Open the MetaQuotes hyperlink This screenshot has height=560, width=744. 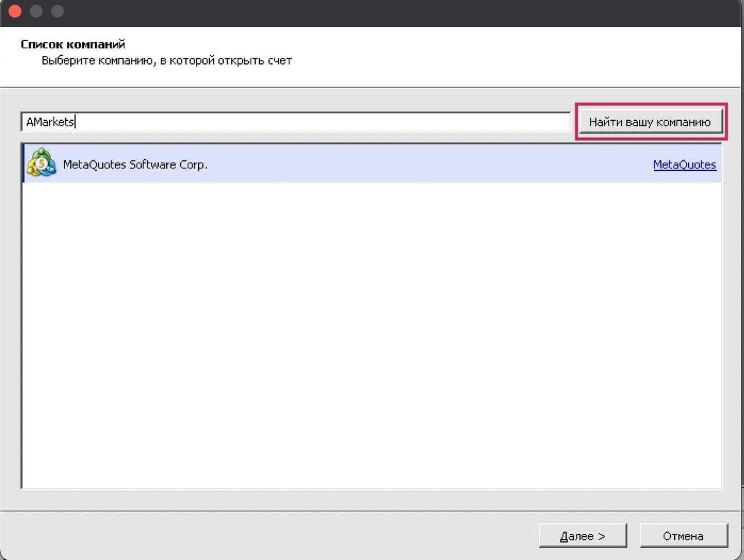pos(684,164)
